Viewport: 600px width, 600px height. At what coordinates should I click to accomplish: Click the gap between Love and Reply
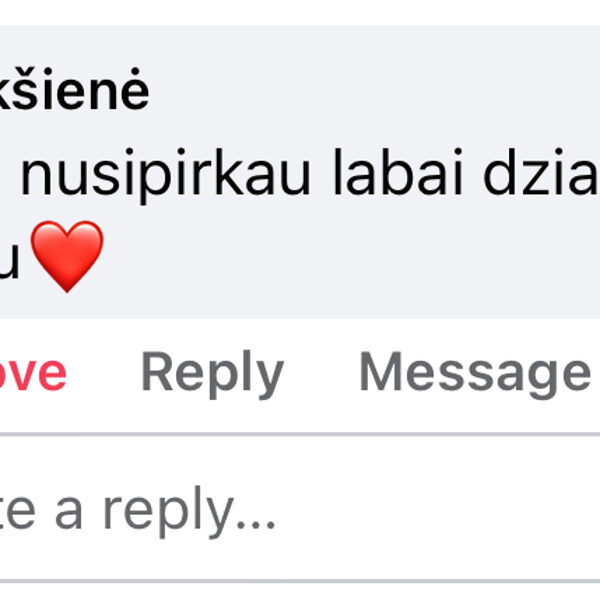(104, 373)
